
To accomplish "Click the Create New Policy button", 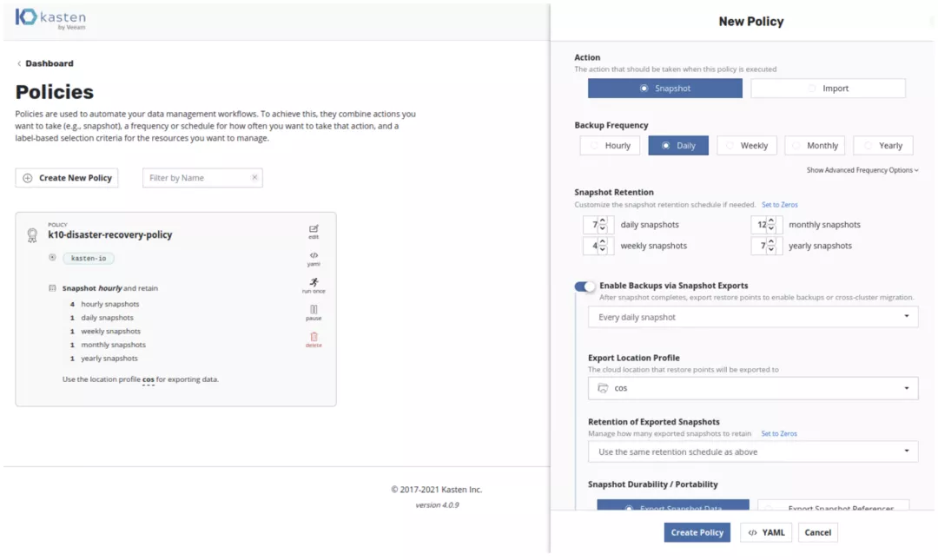I will tap(67, 178).
